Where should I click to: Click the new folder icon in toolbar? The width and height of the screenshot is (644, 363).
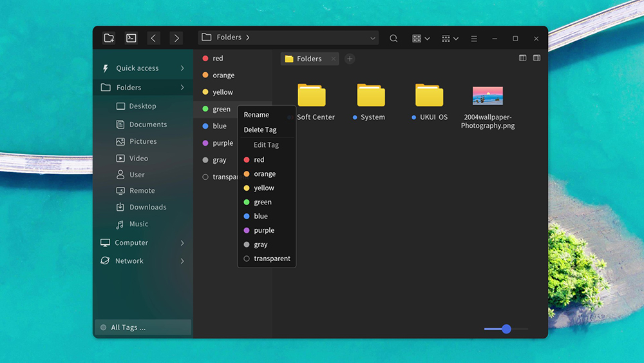[109, 38]
